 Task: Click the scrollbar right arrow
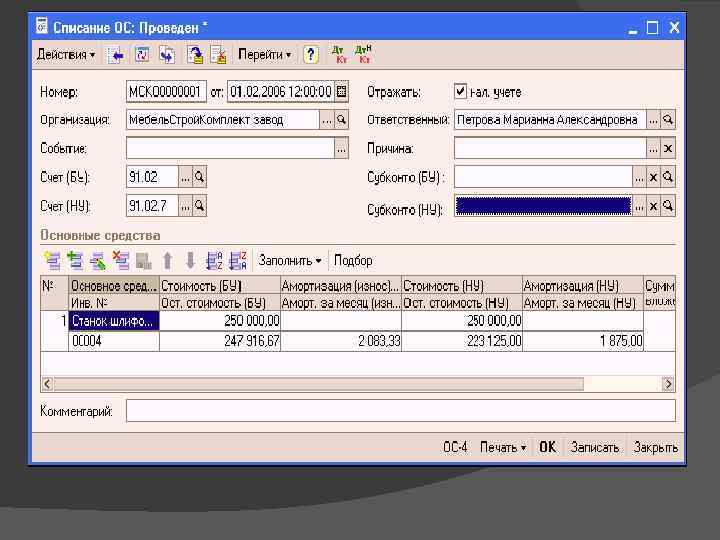point(668,383)
